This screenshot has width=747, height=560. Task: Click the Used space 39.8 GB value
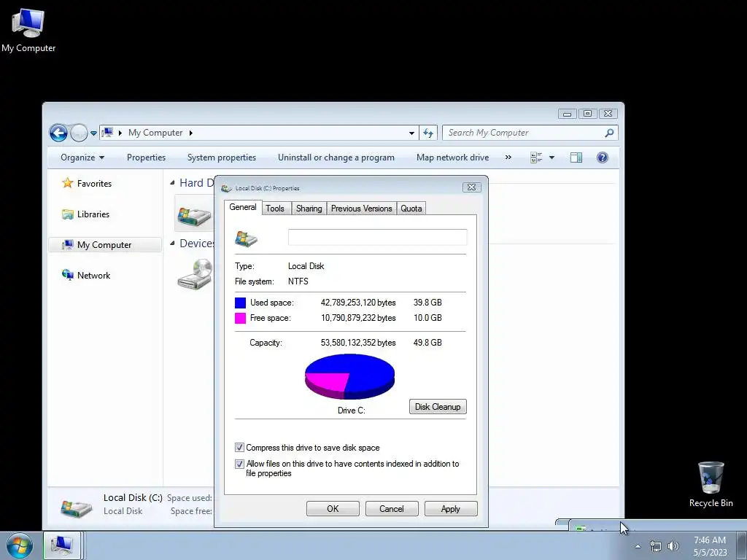(427, 303)
